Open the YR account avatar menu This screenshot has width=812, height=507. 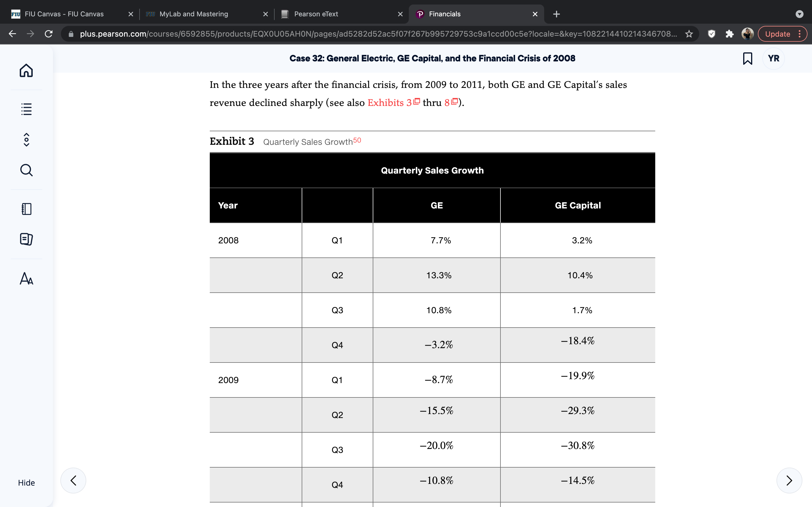773,58
